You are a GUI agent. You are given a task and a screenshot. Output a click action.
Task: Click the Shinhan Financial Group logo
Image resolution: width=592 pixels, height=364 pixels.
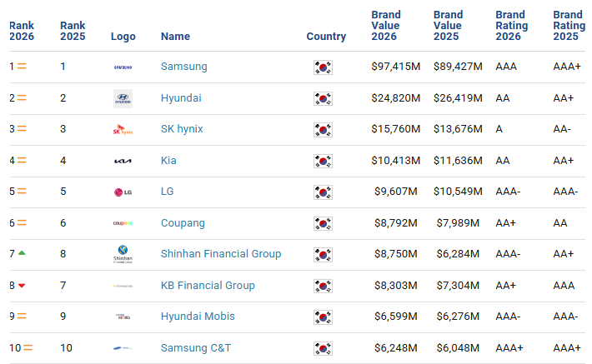pyautogui.click(x=123, y=254)
